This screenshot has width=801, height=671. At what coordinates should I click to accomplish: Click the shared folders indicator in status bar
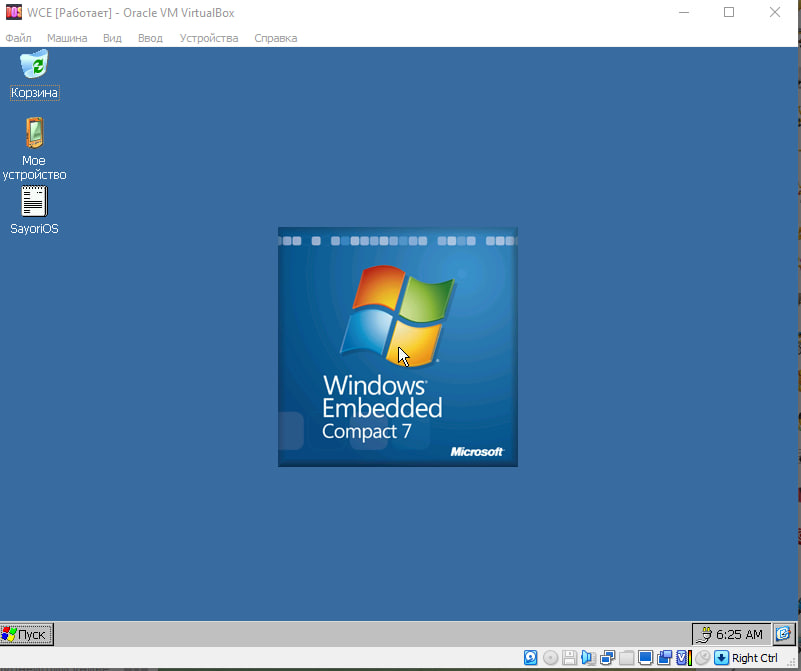coord(626,658)
